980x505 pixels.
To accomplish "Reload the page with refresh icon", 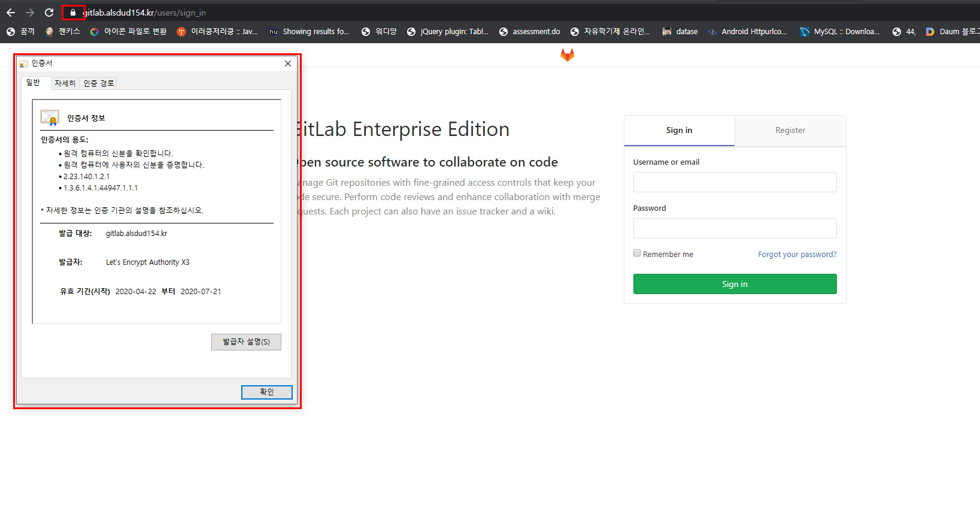I will tap(49, 13).
